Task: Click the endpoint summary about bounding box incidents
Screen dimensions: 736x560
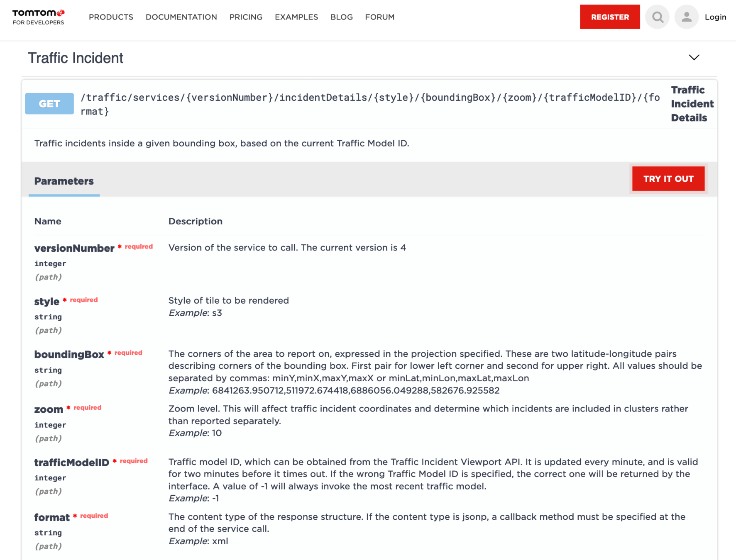Action: (x=222, y=144)
